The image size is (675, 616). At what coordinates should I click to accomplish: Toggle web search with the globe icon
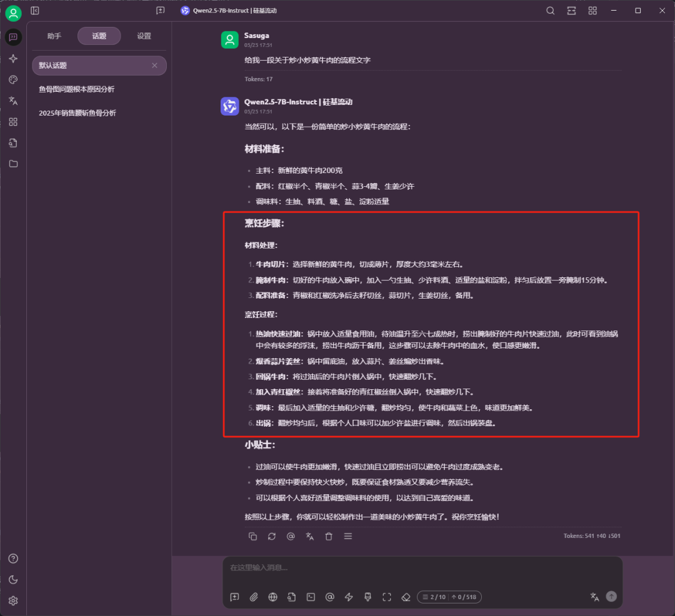(272, 597)
